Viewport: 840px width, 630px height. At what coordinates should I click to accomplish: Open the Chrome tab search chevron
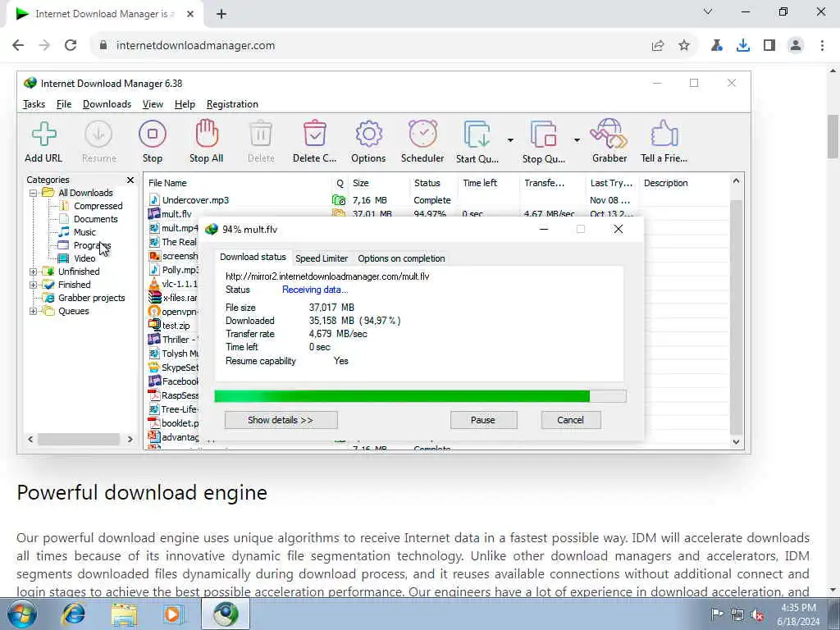(708, 11)
